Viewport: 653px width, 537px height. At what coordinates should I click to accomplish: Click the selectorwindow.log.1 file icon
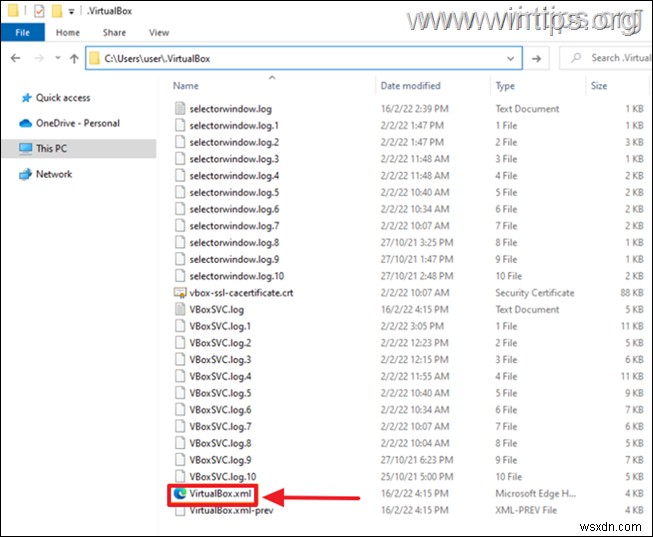point(180,125)
